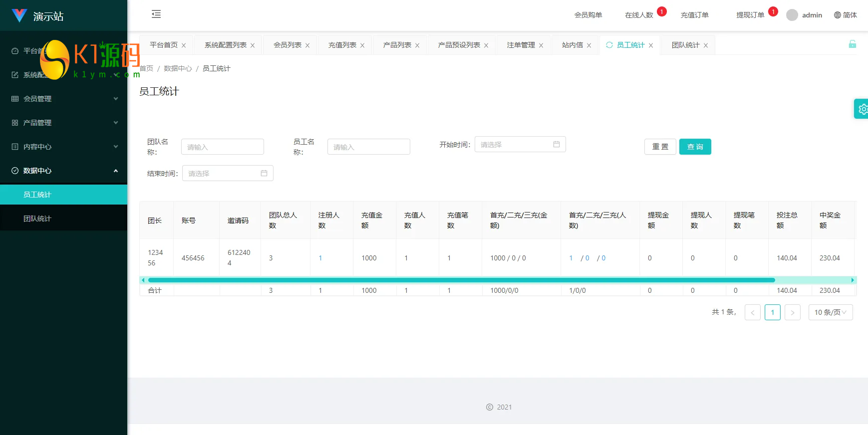Go to previous page in pagination

click(753, 312)
